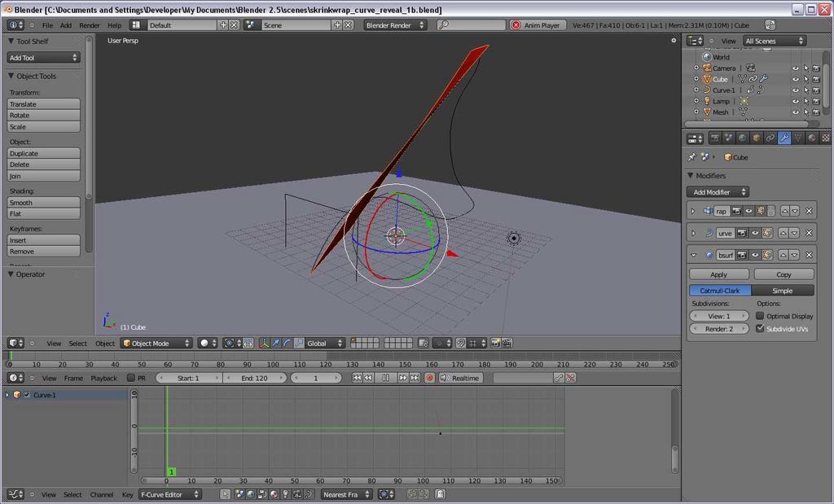
Task: Select the scale manipulator icon
Action: (299, 344)
